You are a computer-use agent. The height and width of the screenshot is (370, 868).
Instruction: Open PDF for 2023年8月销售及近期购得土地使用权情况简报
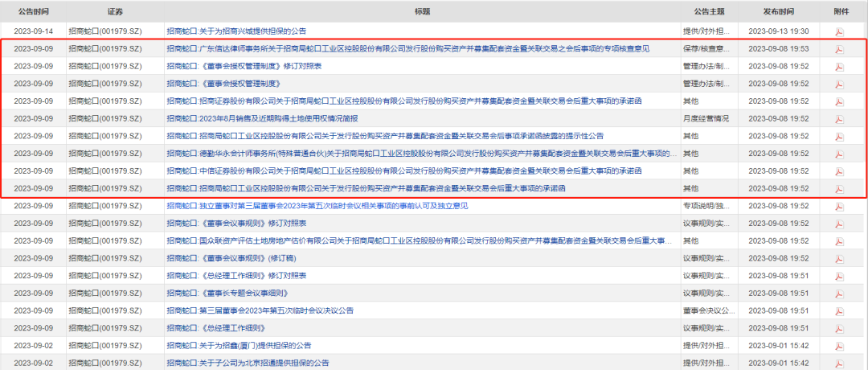point(839,119)
